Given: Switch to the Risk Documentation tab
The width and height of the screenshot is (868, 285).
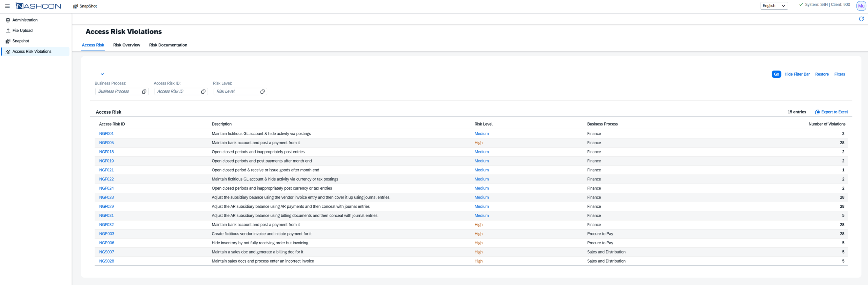Looking at the screenshot, I should (x=168, y=45).
